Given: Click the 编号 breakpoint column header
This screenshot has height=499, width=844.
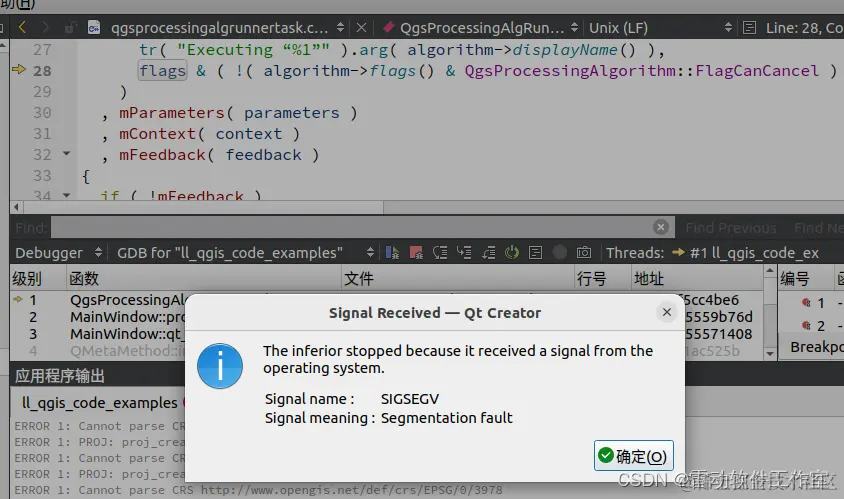Looking at the screenshot, I should [x=805, y=279].
